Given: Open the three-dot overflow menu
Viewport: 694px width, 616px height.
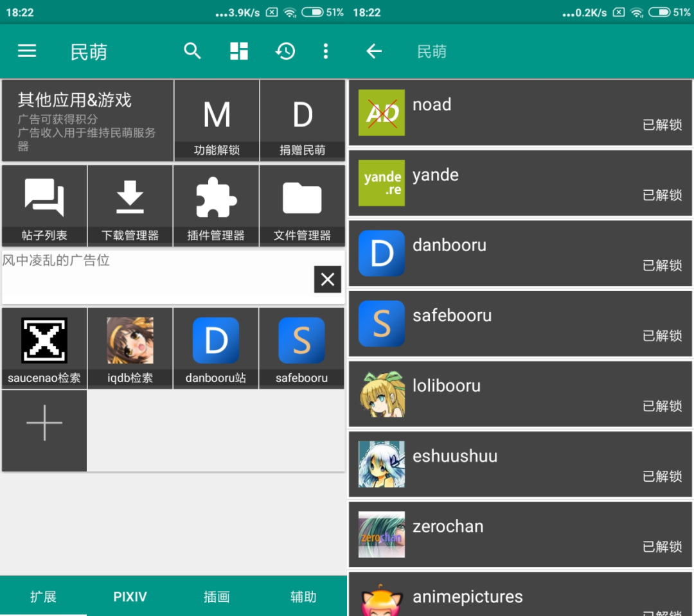Looking at the screenshot, I should (326, 51).
